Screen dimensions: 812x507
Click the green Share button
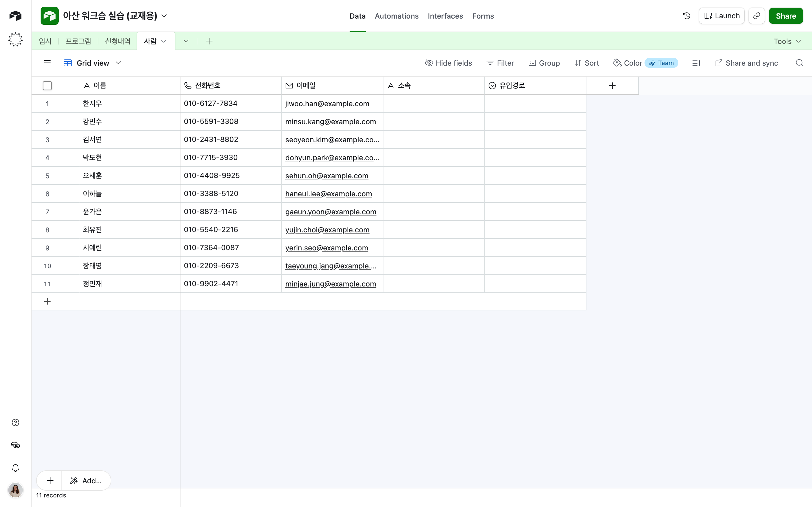(x=786, y=16)
